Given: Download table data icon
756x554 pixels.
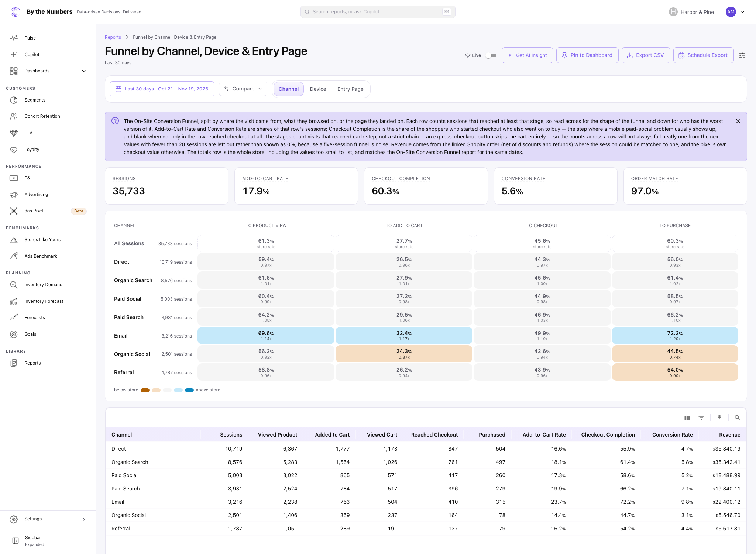Looking at the screenshot, I should point(719,418).
